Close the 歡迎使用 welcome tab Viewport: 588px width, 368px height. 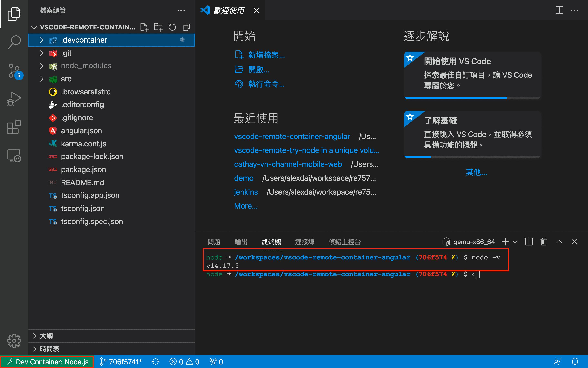tap(256, 10)
